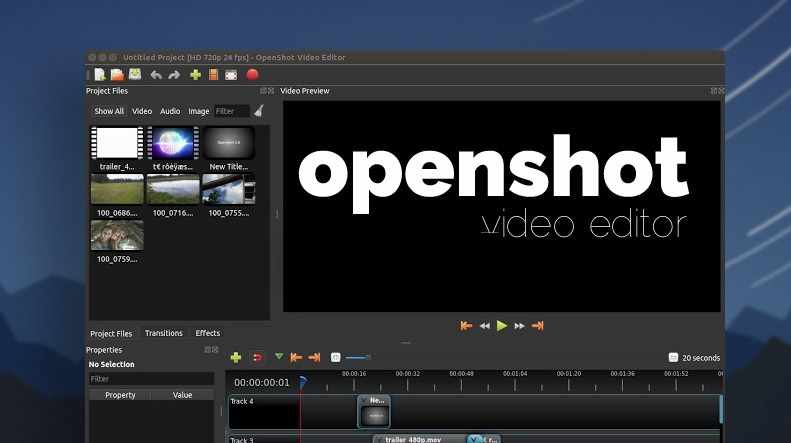Viewport: 791px width, 443px height.
Task: Toggle the Audio files filter
Action: (170, 111)
